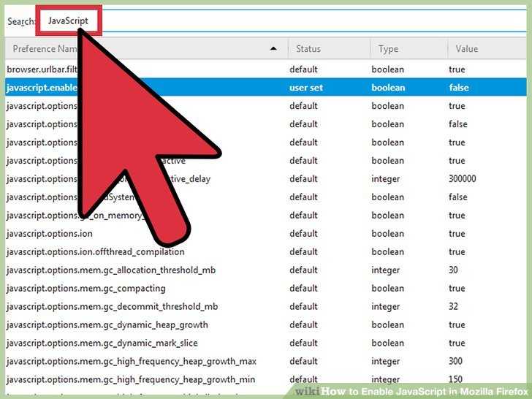Viewport: 532px width, 399px height.
Task: Select the gc_high_frequency_heap_growth_min preference
Action: coord(131,380)
